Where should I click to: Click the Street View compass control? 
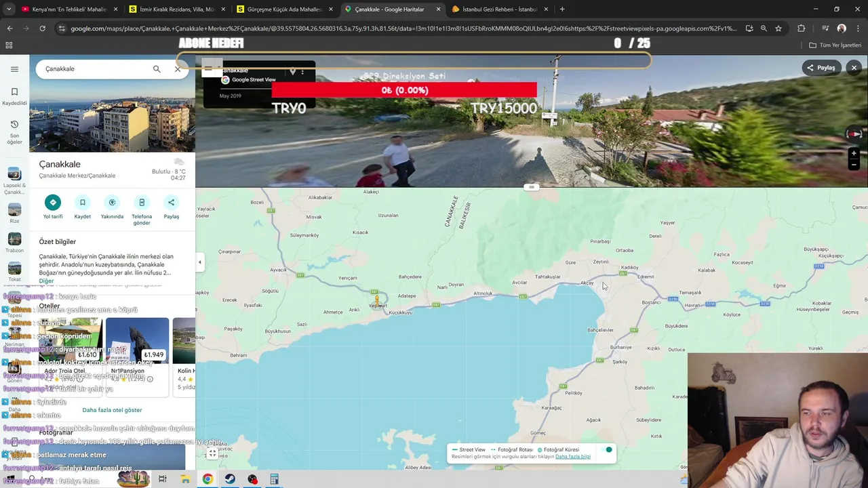(854, 134)
